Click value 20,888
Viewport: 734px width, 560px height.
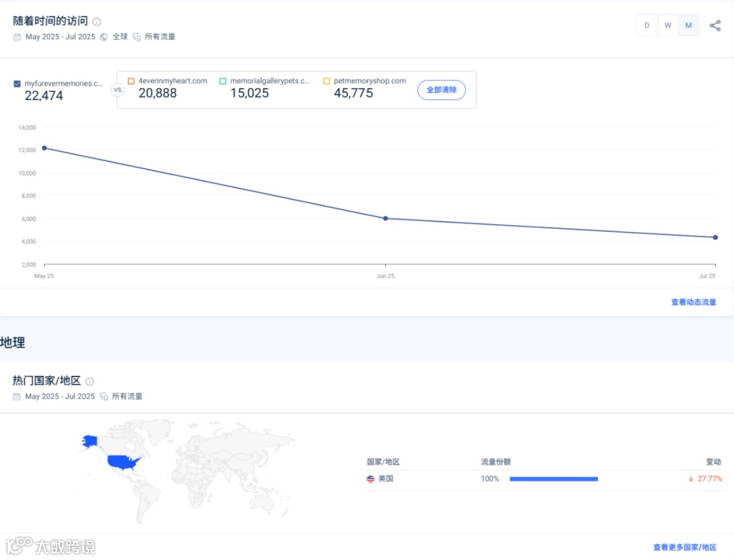pos(158,93)
